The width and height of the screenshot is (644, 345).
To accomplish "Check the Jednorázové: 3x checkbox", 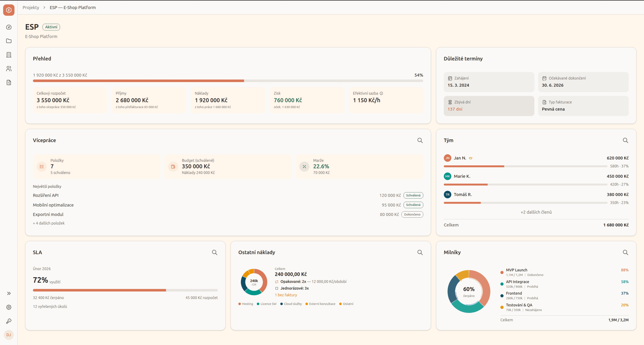I will tap(277, 288).
